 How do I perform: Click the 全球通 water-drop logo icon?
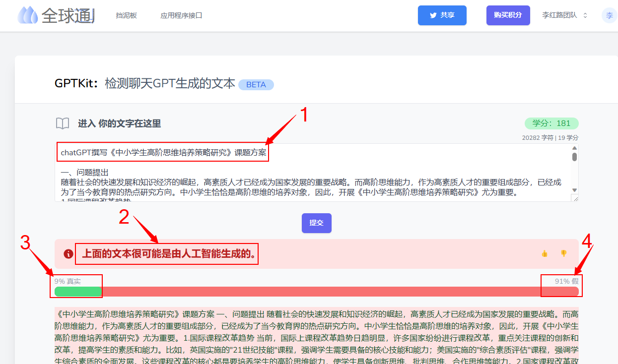click(28, 15)
